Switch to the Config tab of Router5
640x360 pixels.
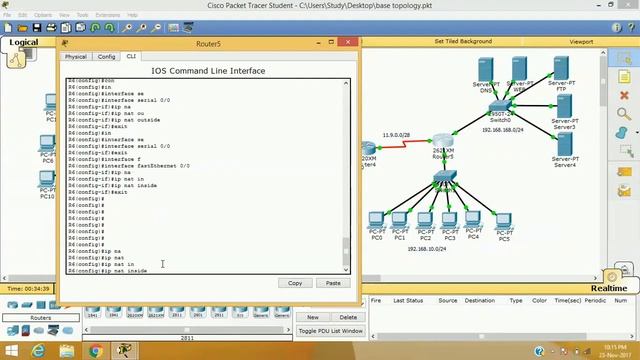107,57
